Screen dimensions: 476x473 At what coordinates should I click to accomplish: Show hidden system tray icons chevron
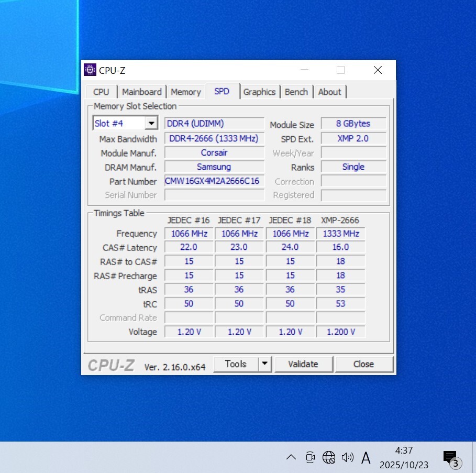coord(291,457)
